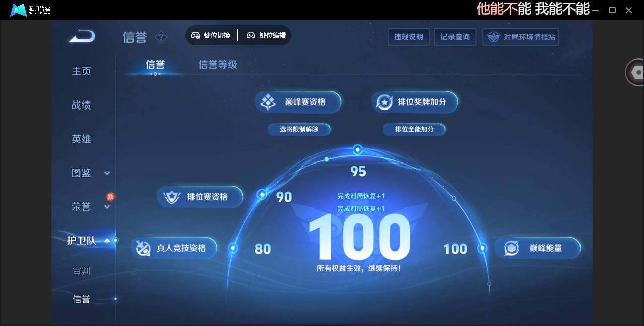This screenshot has width=644, height=326.
Task: Open the 真人竞技资格 badge icon
Action: [144, 248]
